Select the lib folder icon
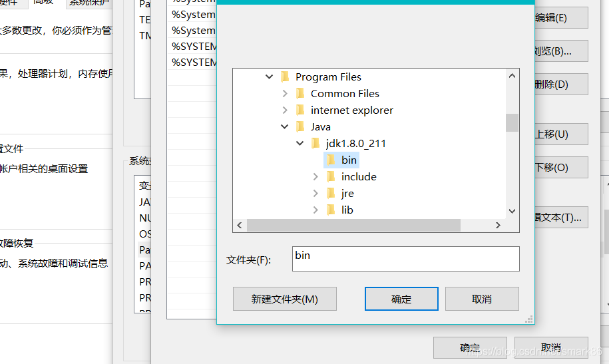 [x=331, y=210]
